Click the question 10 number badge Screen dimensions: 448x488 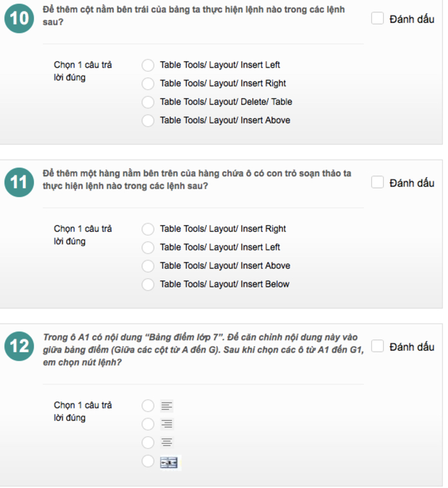pyautogui.click(x=19, y=19)
